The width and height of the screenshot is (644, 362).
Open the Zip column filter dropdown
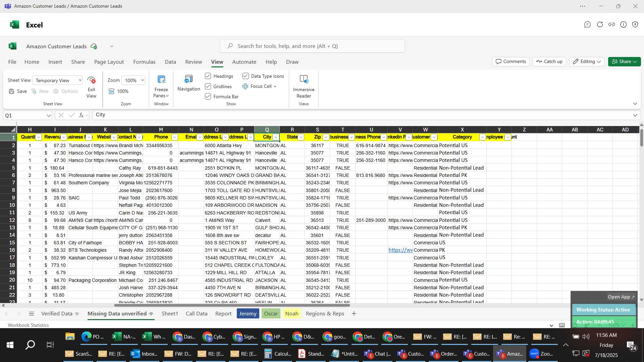pos(326,137)
